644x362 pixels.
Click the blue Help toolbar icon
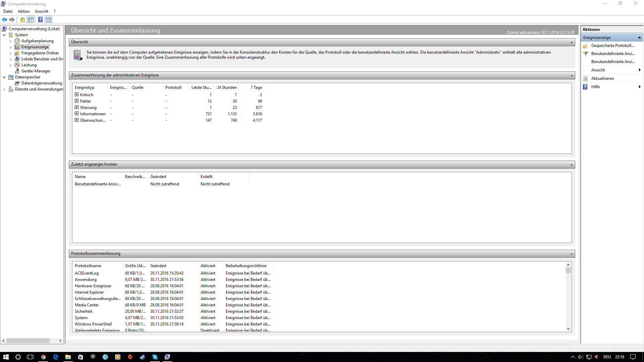[x=40, y=19]
